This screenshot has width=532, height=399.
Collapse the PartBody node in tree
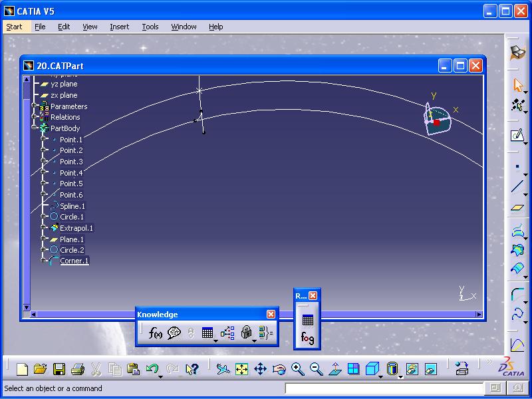pyautogui.click(x=34, y=128)
